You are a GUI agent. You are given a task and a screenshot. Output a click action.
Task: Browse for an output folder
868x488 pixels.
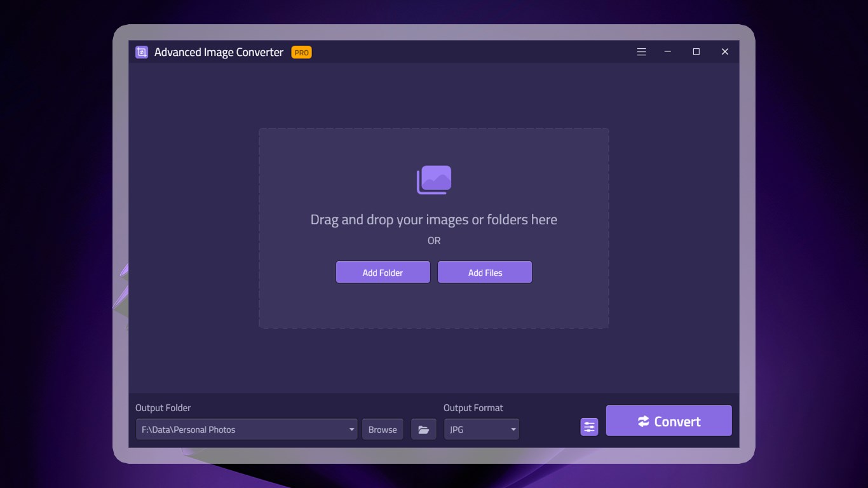coord(383,430)
